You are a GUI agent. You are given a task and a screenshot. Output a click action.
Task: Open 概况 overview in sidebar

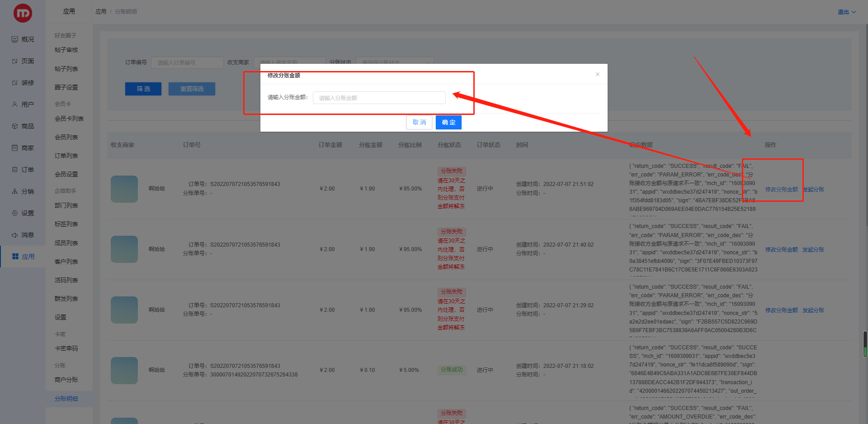pyautogui.click(x=23, y=39)
